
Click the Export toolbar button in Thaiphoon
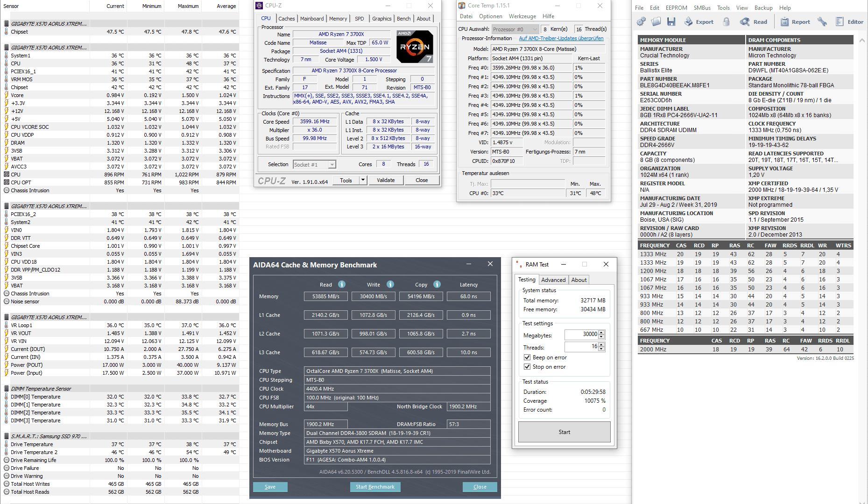tap(699, 21)
